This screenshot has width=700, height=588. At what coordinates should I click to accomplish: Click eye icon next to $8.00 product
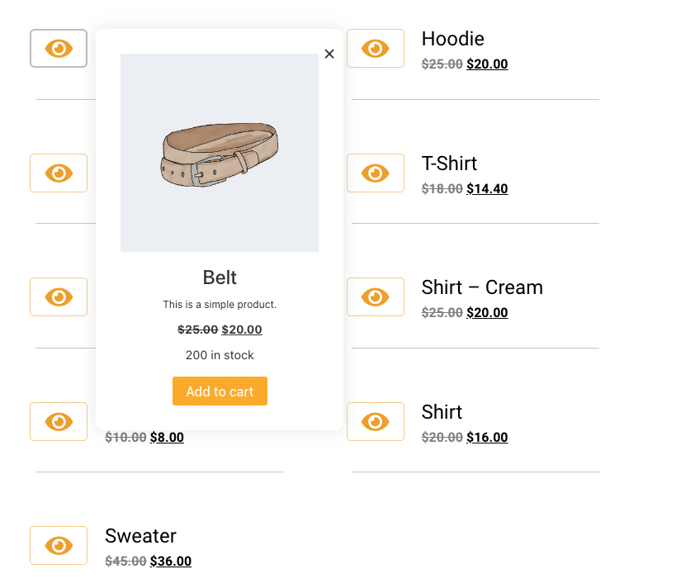(59, 421)
